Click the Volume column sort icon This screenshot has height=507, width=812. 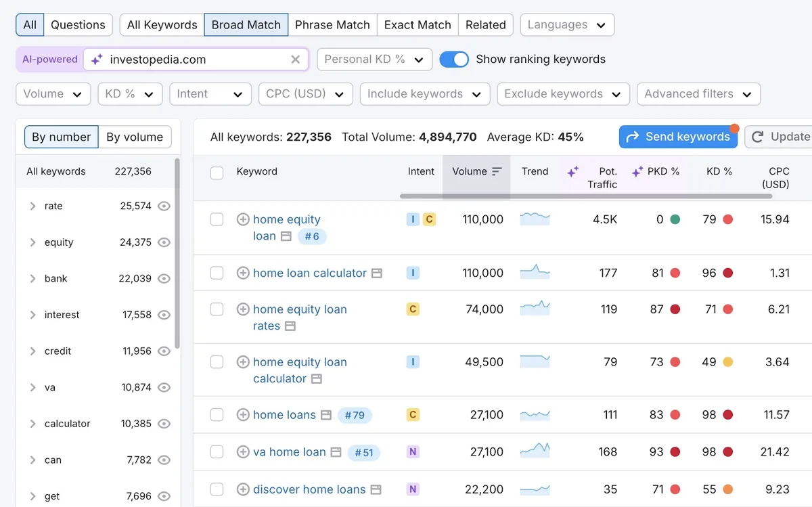(x=497, y=172)
